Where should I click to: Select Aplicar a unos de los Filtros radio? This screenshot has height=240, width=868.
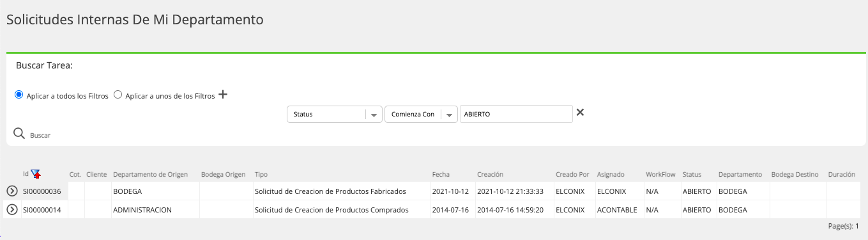coord(118,95)
